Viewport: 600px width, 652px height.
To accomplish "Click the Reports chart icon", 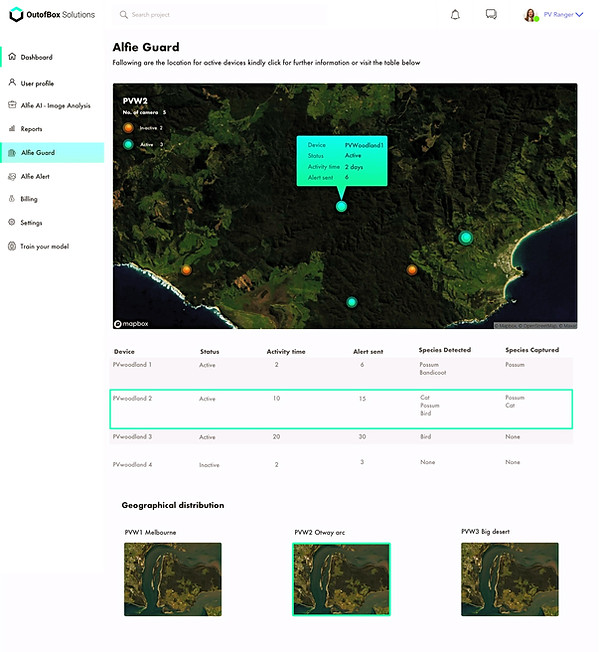I will pyautogui.click(x=12, y=129).
